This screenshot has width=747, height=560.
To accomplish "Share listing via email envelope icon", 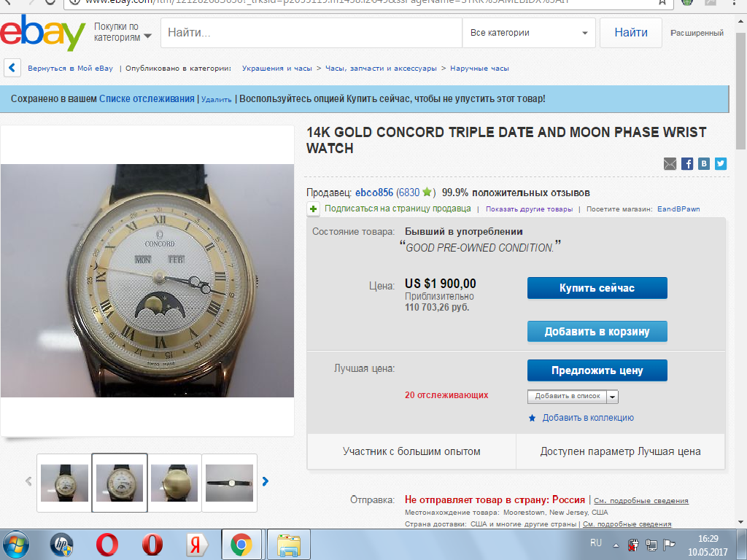I will [670, 164].
